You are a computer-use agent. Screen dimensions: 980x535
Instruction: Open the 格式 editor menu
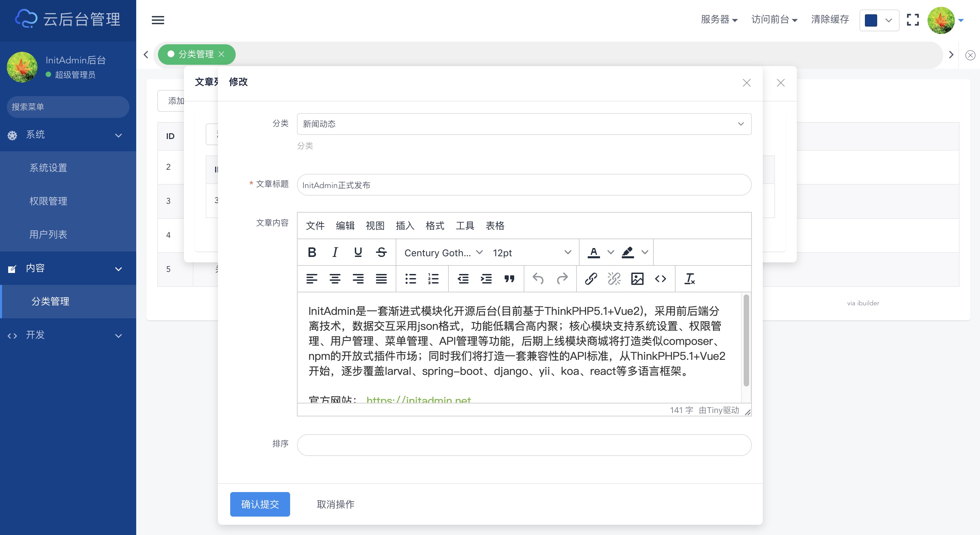click(x=435, y=226)
